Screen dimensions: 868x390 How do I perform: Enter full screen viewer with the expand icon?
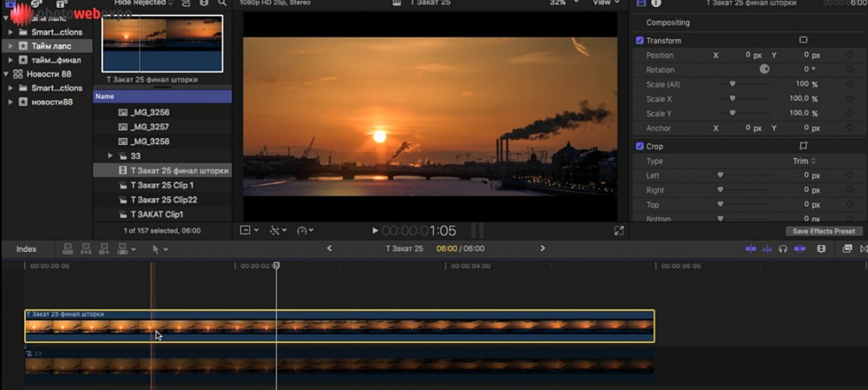pos(619,231)
